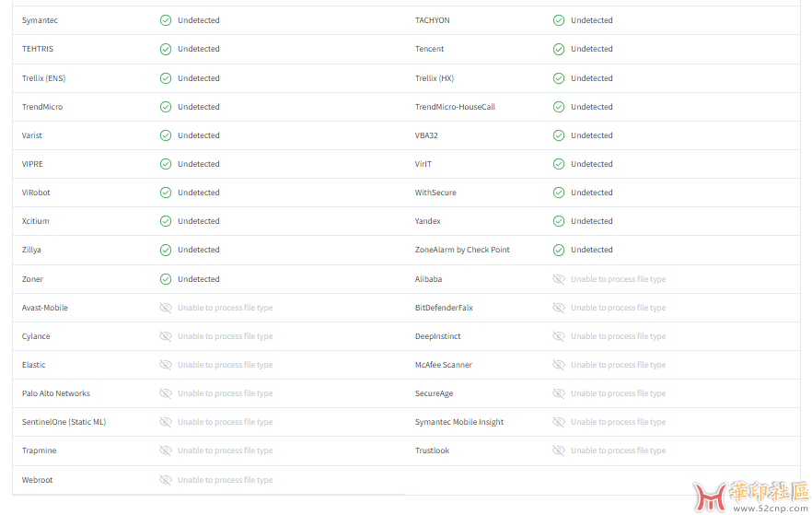The image size is (812, 515).
Task: Click the green check icon for Tencent
Action: click(x=558, y=49)
